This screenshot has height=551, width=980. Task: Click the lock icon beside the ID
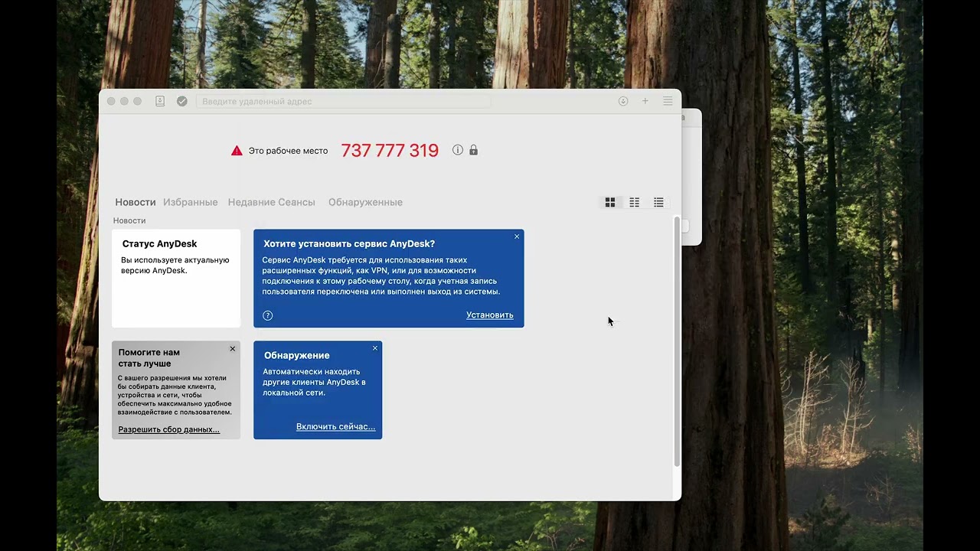(x=473, y=150)
